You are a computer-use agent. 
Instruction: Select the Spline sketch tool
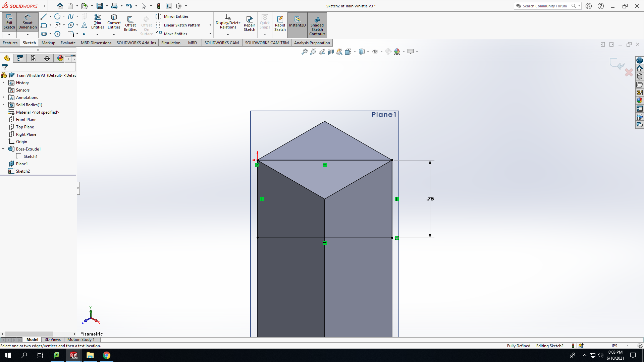(x=71, y=16)
